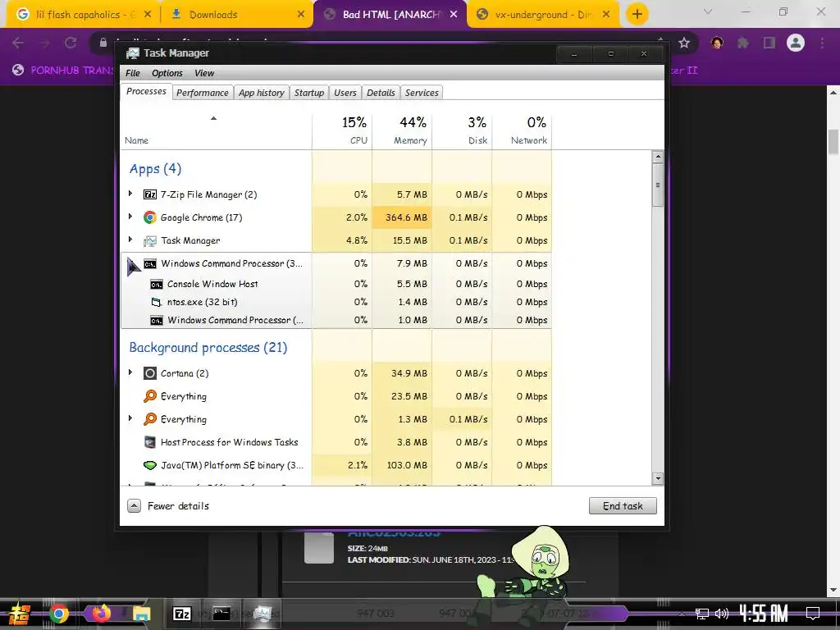840x630 pixels.
Task: Click the Console Window Host icon
Action: (x=157, y=284)
